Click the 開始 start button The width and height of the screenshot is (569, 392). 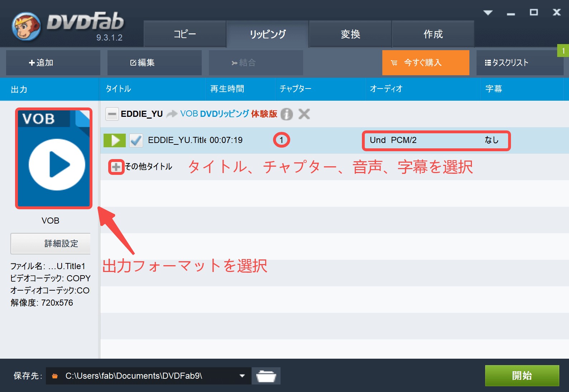tap(522, 376)
